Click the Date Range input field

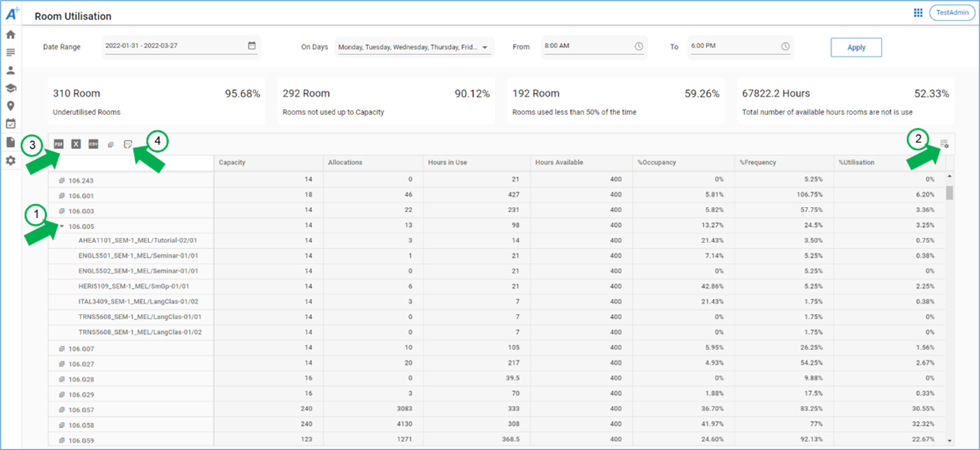[181, 47]
